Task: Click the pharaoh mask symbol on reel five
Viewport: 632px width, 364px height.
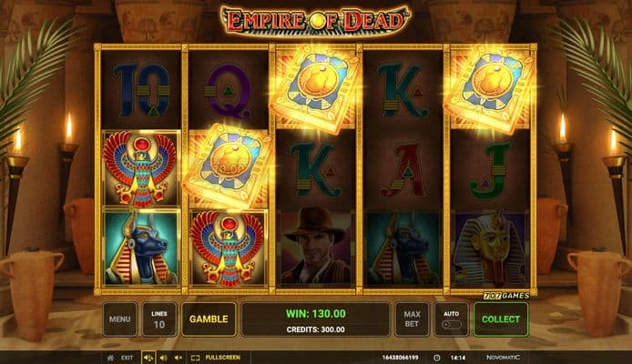Action: point(490,248)
